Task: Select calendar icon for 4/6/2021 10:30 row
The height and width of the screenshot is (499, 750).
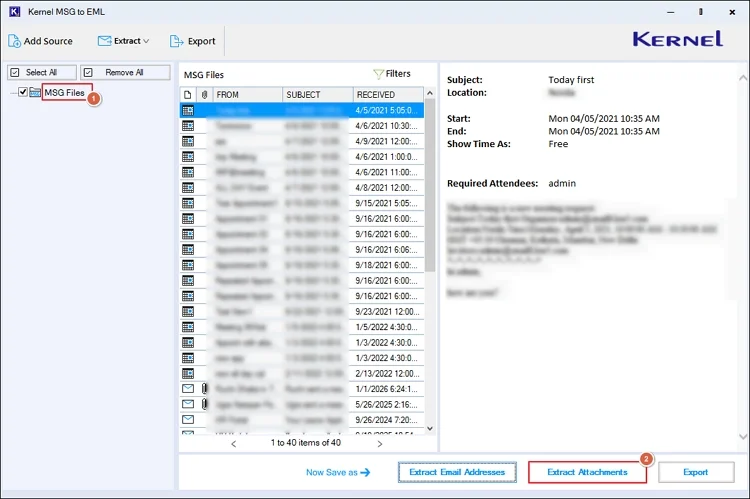Action: pyautogui.click(x=188, y=126)
